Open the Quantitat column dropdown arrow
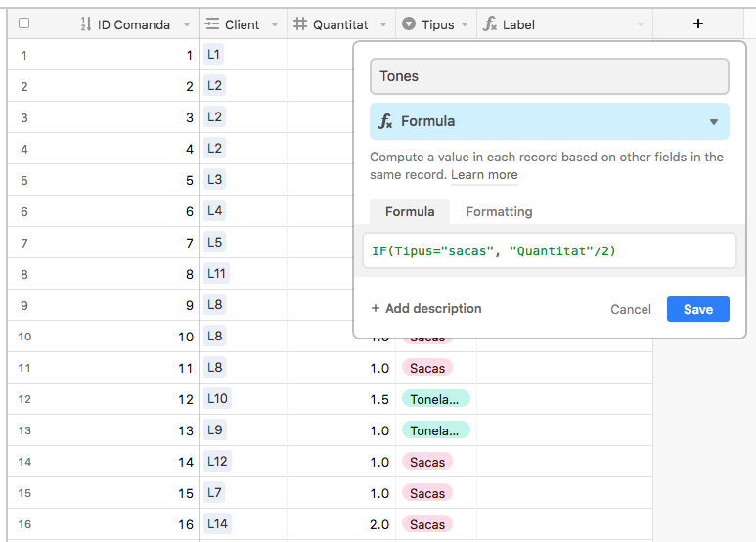Viewport: 756px width, 542px height. point(383,24)
